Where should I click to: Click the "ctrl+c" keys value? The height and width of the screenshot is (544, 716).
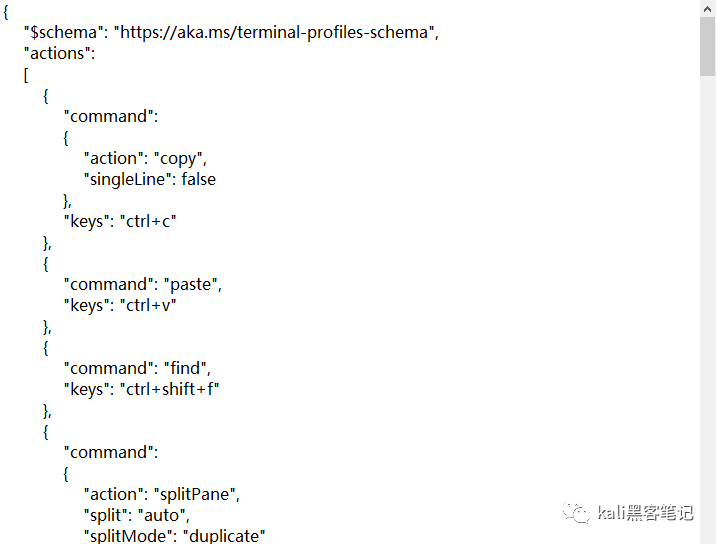(x=148, y=222)
